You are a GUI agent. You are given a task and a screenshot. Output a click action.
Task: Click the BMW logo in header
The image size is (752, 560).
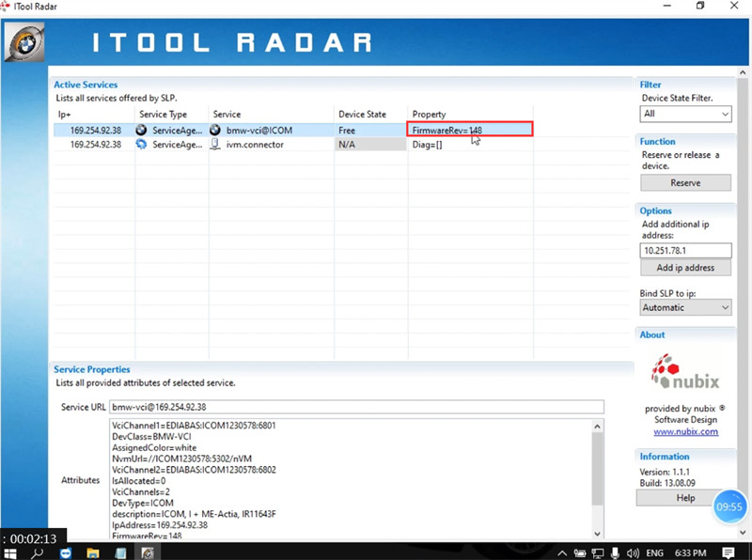click(x=25, y=42)
